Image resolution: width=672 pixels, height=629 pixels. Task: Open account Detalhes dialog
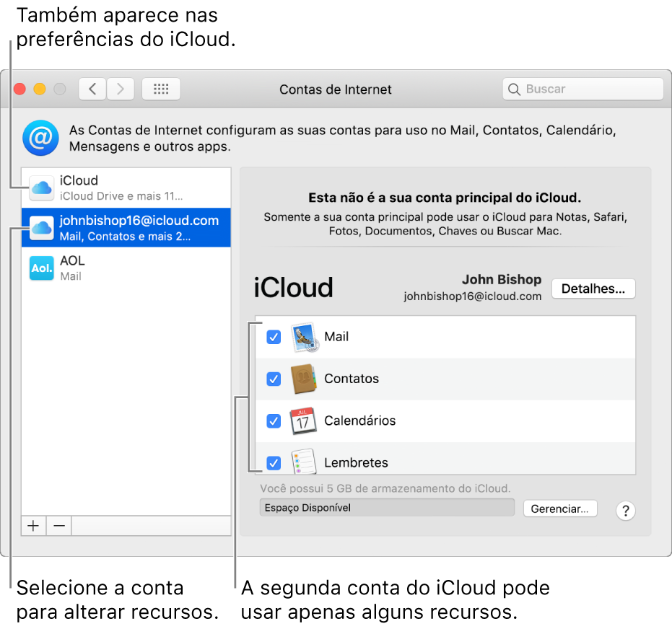click(x=593, y=288)
